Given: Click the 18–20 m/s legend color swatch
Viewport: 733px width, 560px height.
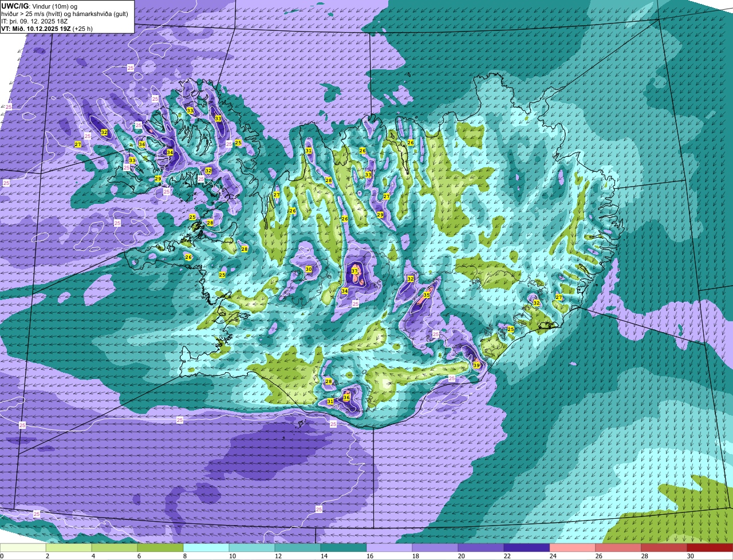Looking at the screenshot, I should (x=435, y=548).
